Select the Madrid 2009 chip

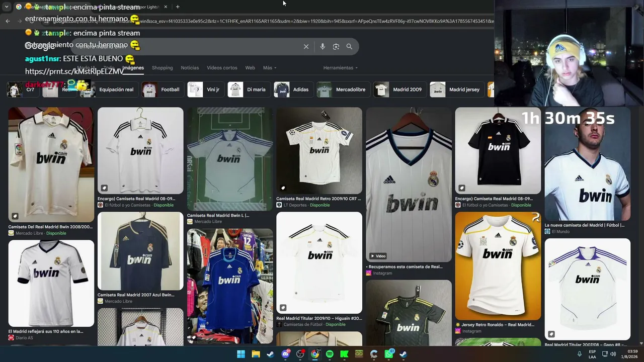399,89
